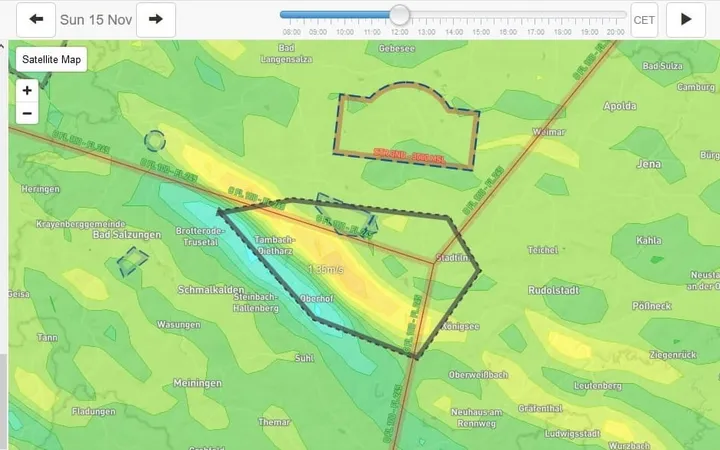Click the Camburg town label
This screenshot has height=450, width=720.
click(x=696, y=87)
